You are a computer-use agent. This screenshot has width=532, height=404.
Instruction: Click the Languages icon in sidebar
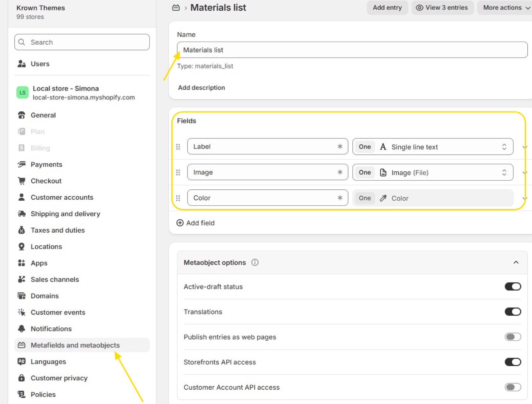pyautogui.click(x=22, y=361)
